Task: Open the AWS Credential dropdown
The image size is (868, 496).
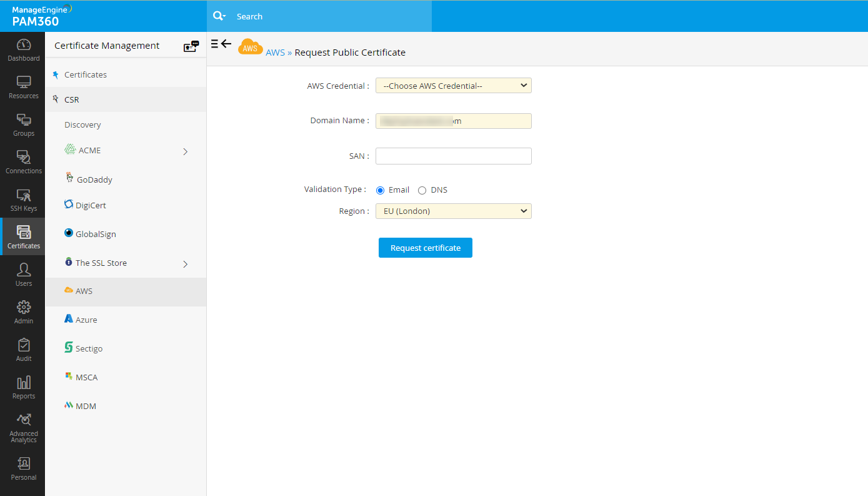Action: 453,86
